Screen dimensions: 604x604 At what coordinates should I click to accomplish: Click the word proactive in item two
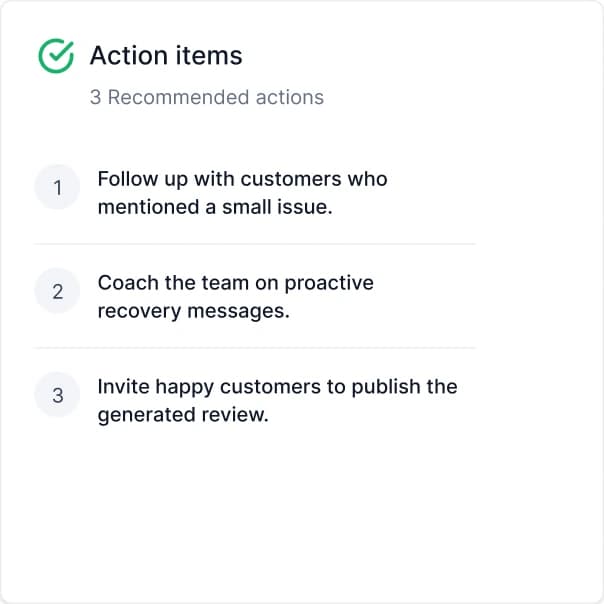coord(329,284)
